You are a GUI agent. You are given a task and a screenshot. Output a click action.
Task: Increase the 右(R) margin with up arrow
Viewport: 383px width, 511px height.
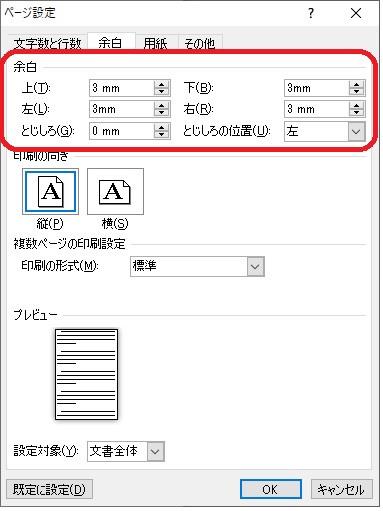coord(357,105)
